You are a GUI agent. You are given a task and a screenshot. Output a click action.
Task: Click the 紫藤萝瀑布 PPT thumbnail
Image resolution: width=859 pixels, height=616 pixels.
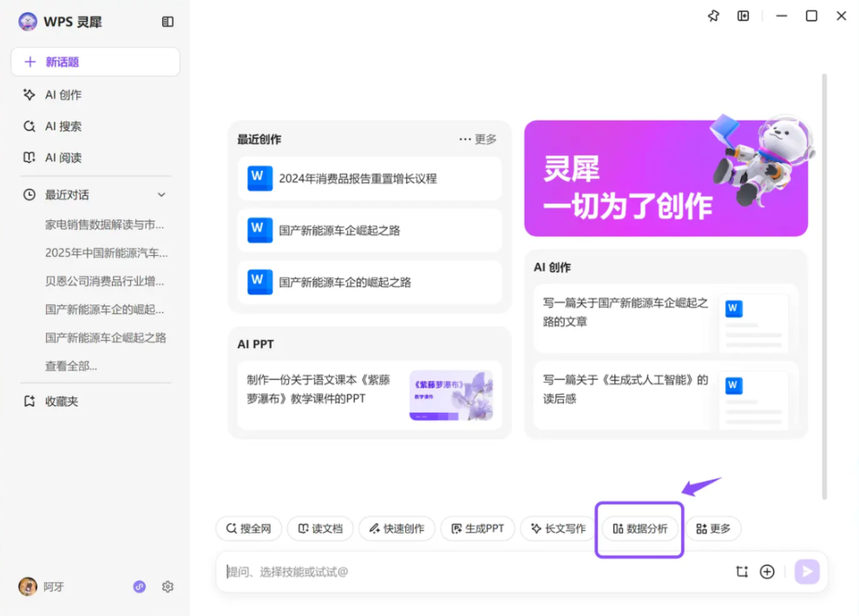point(451,396)
